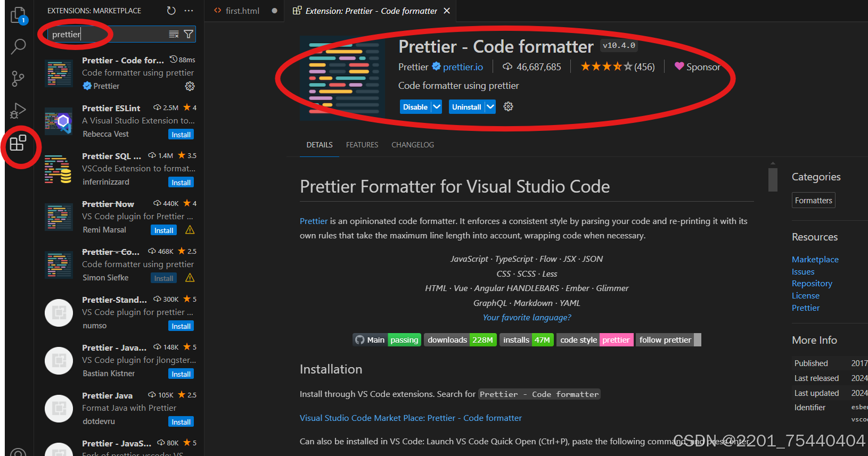Open the Repository resource link
The height and width of the screenshot is (456, 868).
coord(812,284)
